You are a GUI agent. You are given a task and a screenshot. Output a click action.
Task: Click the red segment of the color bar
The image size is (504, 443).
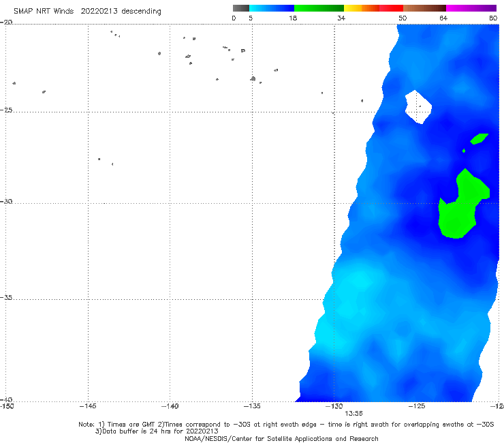coord(391,8)
